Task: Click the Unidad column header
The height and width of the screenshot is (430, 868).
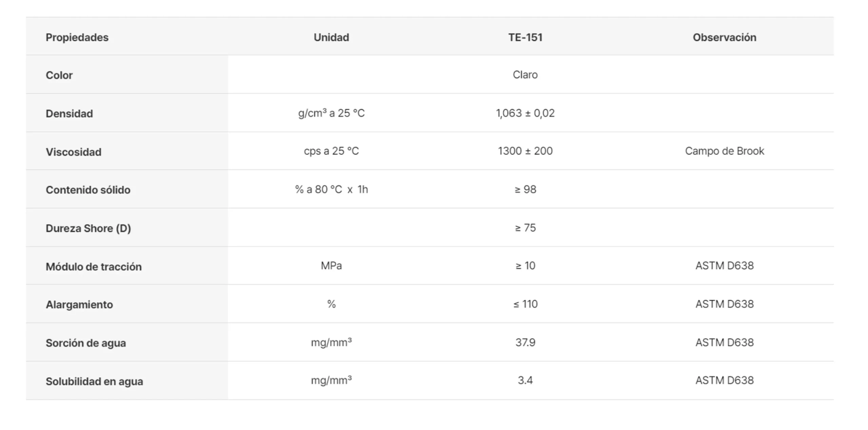Action: [331, 37]
